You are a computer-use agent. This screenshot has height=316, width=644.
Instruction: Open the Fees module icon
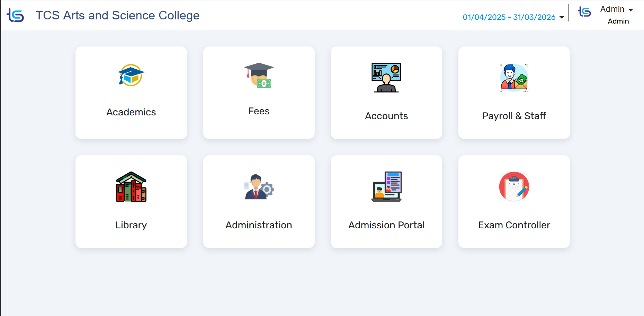click(x=259, y=75)
